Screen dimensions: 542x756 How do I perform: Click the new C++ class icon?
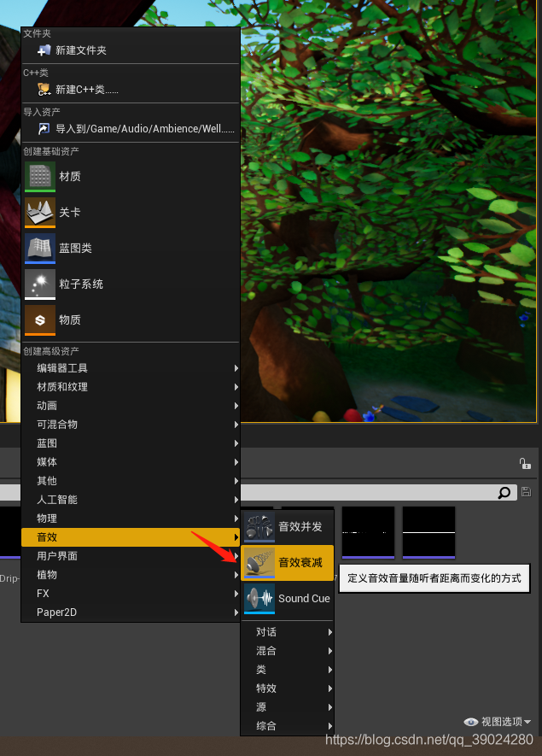pos(44,89)
